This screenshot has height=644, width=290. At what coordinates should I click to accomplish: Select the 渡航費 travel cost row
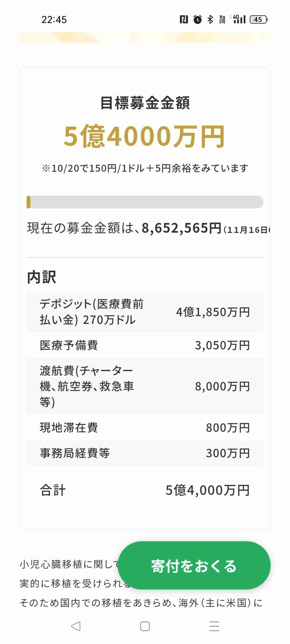(x=145, y=386)
